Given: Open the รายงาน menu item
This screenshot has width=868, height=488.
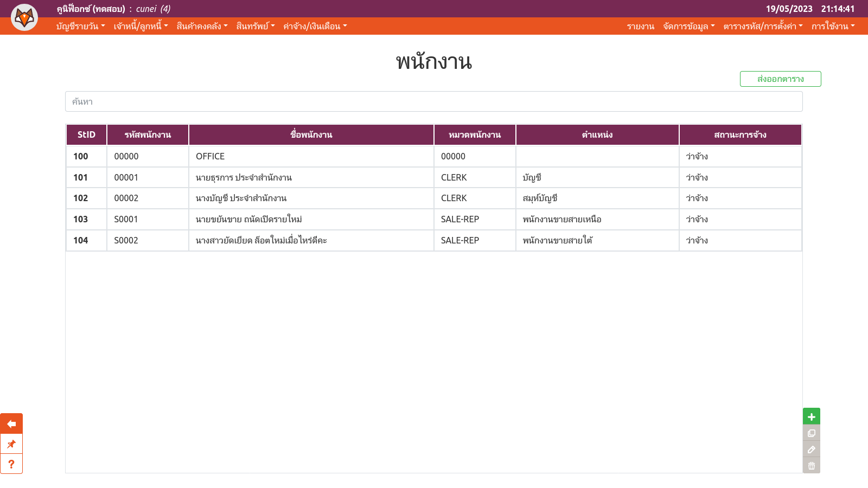Looking at the screenshot, I should tap(640, 26).
